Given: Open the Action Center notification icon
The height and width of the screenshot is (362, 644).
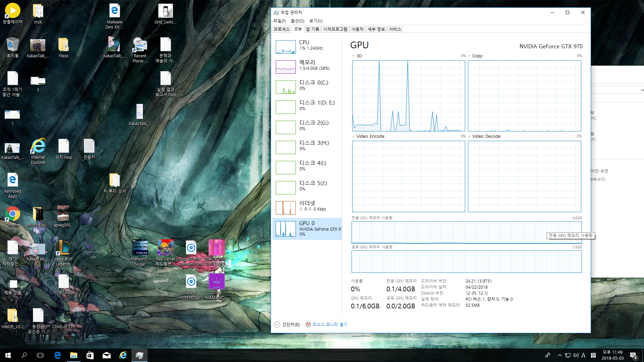Looking at the screenshot, I should coord(633,355).
